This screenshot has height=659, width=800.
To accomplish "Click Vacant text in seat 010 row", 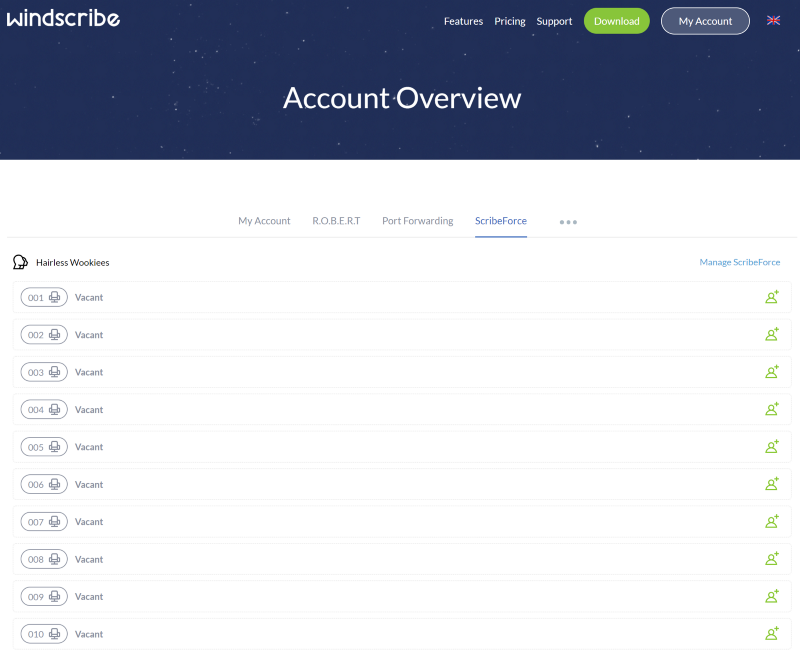I will click(89, 634).
